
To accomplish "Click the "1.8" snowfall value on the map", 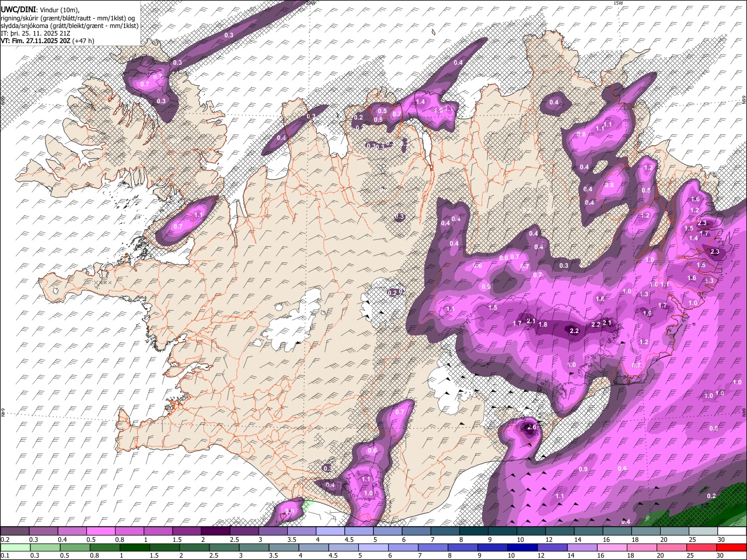I will tap(543, 325).
